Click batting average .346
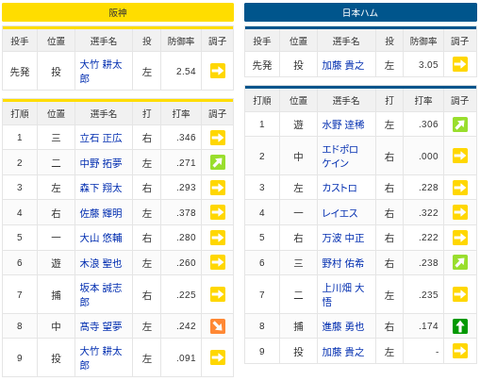 point(186,137)
